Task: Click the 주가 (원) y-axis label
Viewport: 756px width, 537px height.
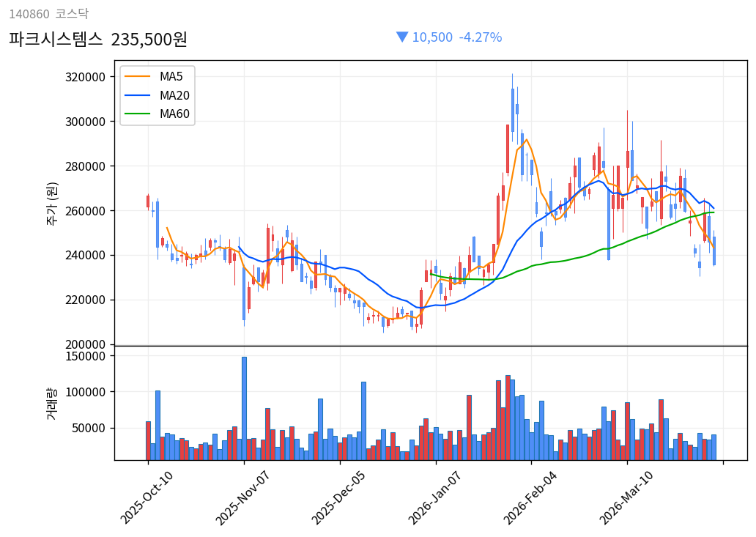Action: tap(52, 203)
